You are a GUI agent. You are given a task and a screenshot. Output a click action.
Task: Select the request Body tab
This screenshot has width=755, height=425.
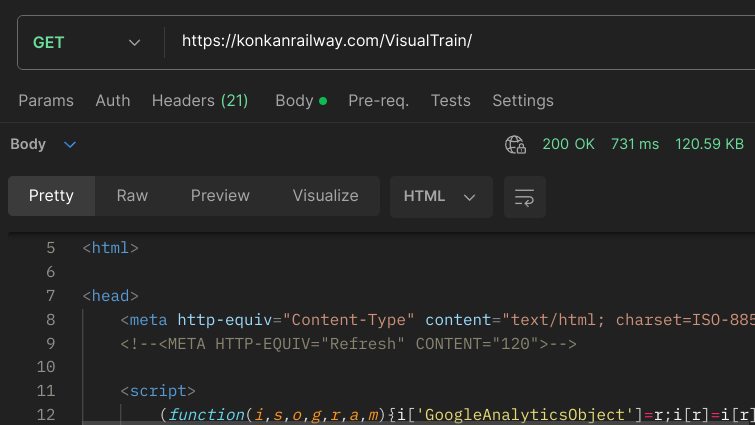(x=301, y=101)
